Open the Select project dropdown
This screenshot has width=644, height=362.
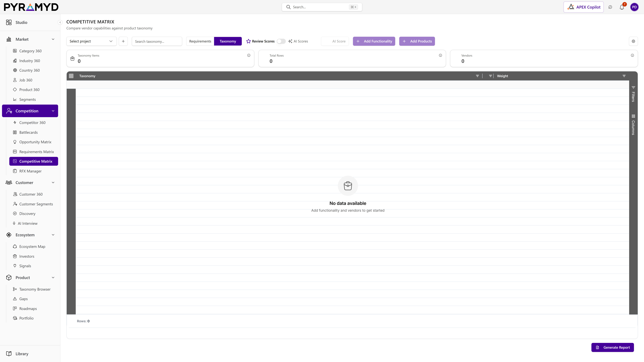[x=91, y=41]
